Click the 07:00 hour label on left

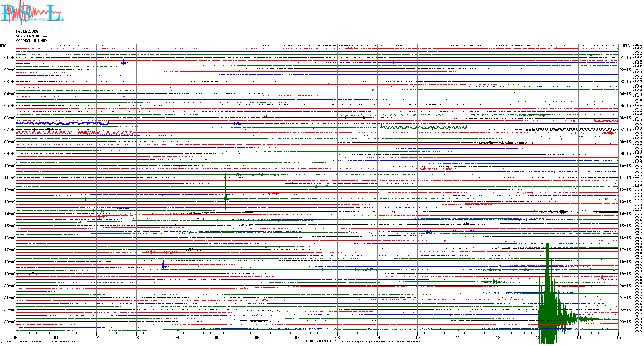tap(10, 130)
